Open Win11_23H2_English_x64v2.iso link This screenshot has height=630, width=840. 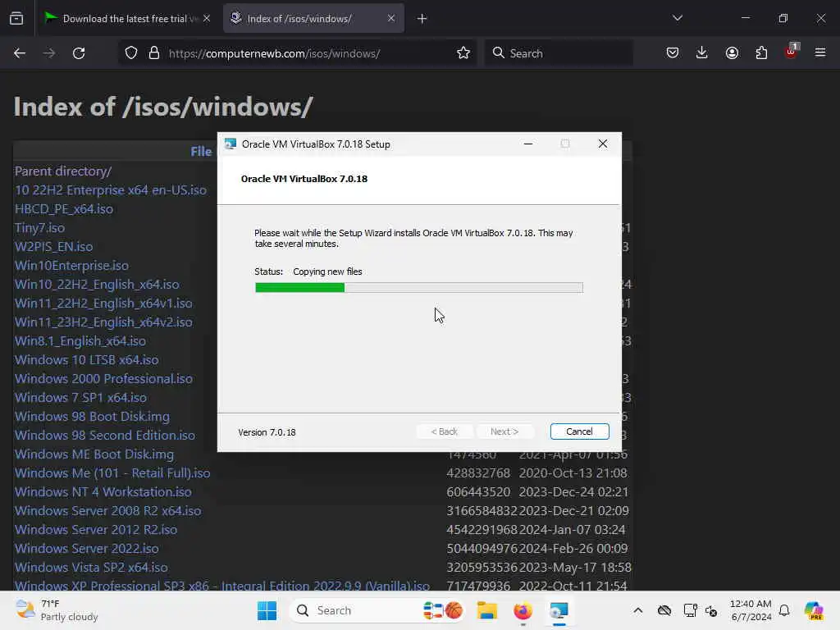click(103, 322)
